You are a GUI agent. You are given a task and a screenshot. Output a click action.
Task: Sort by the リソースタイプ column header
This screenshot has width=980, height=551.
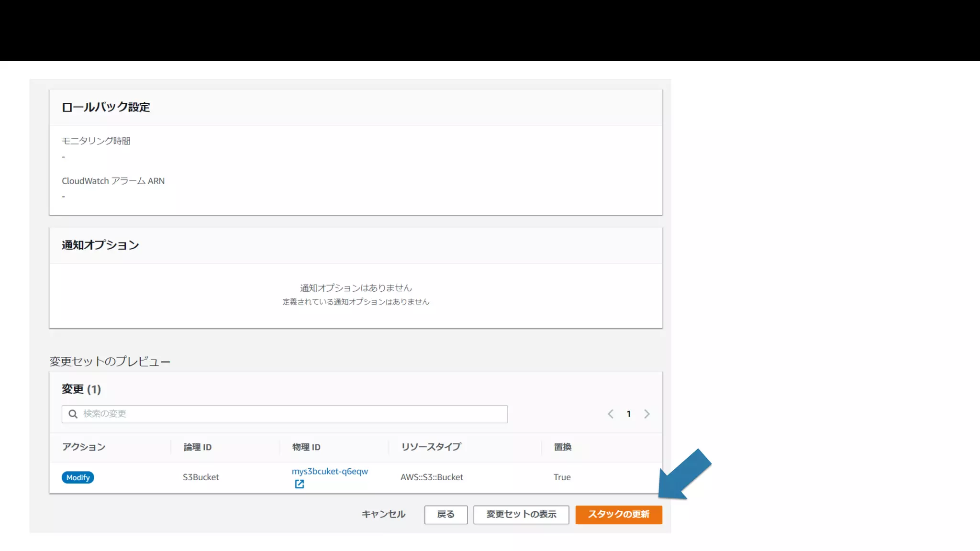click(431, 447)
